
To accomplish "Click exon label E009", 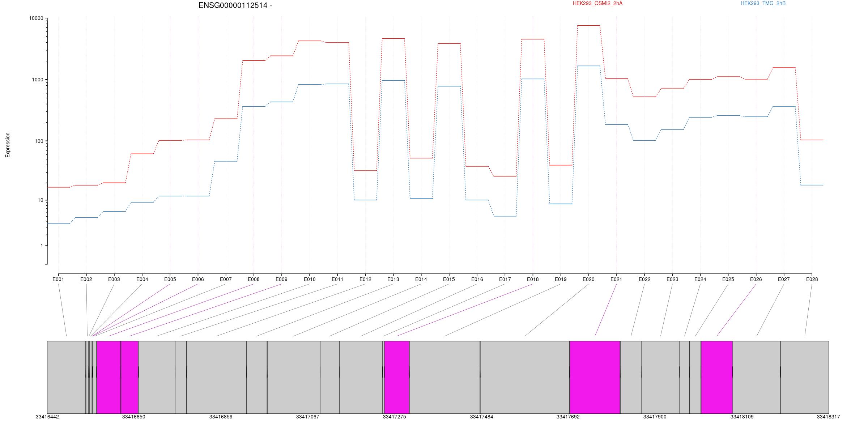I will [281, 279].
